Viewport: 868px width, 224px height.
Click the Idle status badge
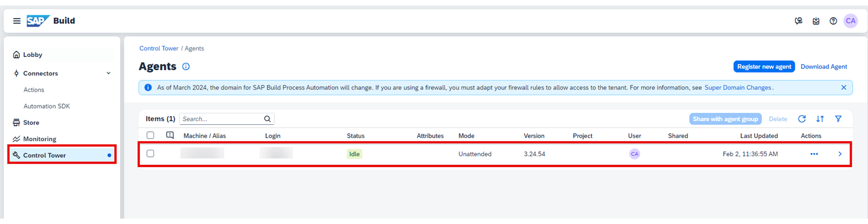354,154
